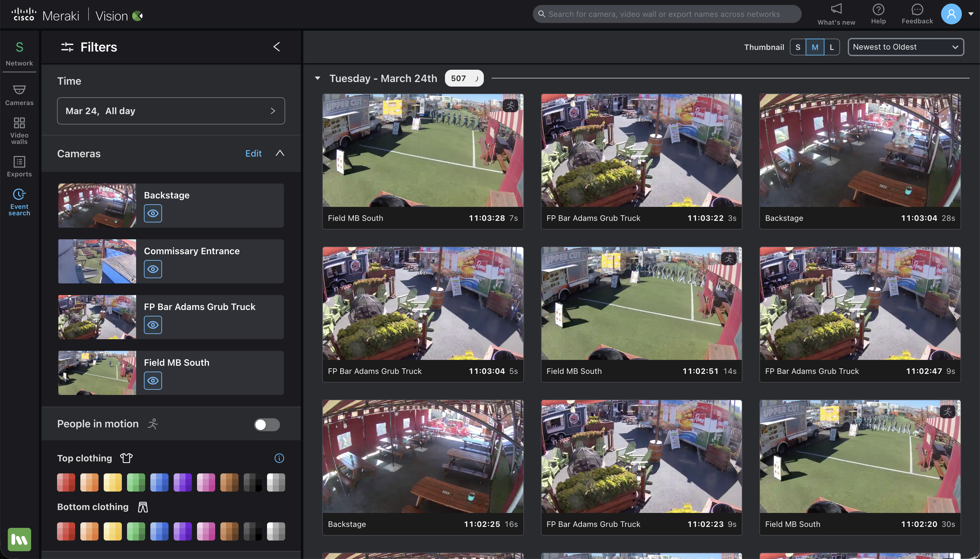980x559 pixels.
Task: Click motion icon on Field MB South 11:03:28 thumbnail
Action: pos(510,106)
